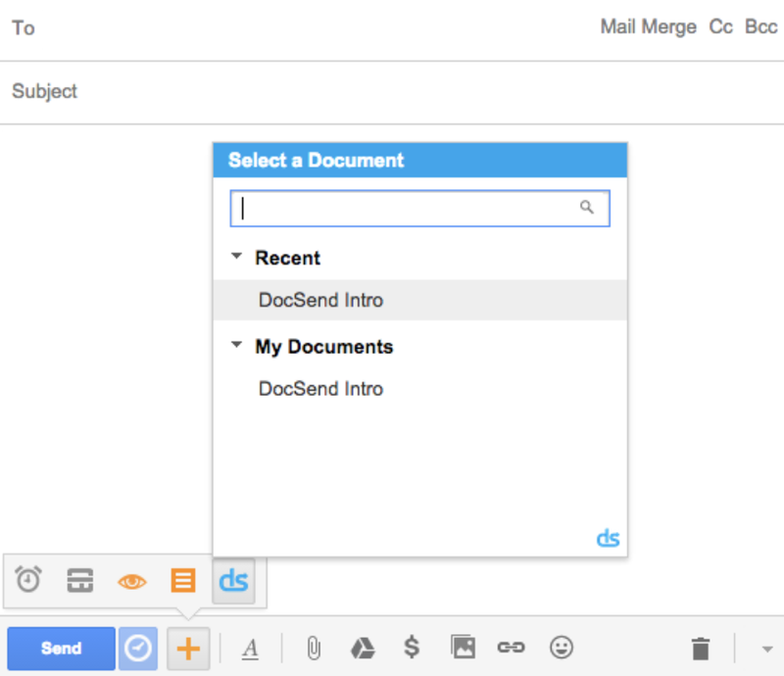Discard draft with the trash icon
This screenshot has width=784, height=676.
pos(701,649)
